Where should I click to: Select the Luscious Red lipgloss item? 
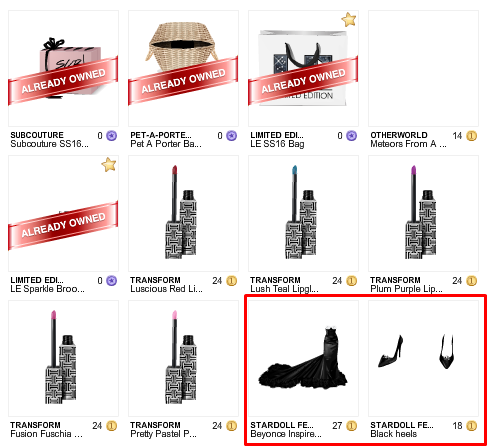tap(183, 213)
